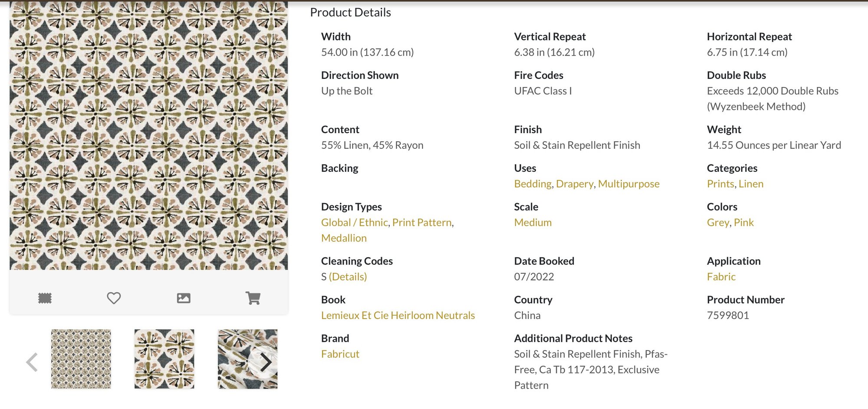Advance thumbnails with right chevron arrow
The height and width of the screenshot is (409, 868).
tap(266, 362)
